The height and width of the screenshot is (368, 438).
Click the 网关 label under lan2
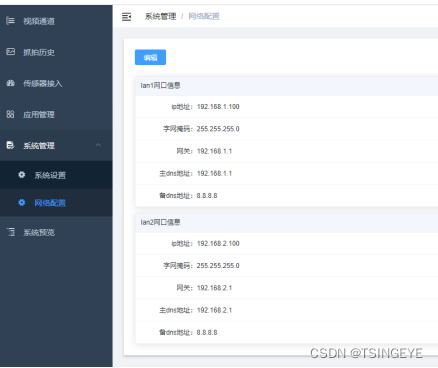pyautogui.click(x=184, y=288)
